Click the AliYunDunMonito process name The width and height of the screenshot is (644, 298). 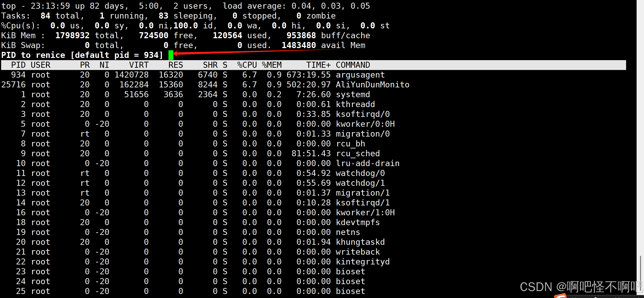point(372,85)
